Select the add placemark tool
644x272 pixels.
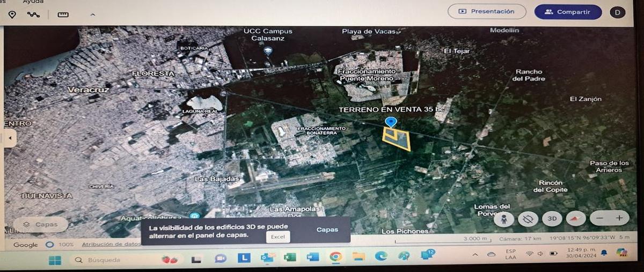tap(12, 14)
